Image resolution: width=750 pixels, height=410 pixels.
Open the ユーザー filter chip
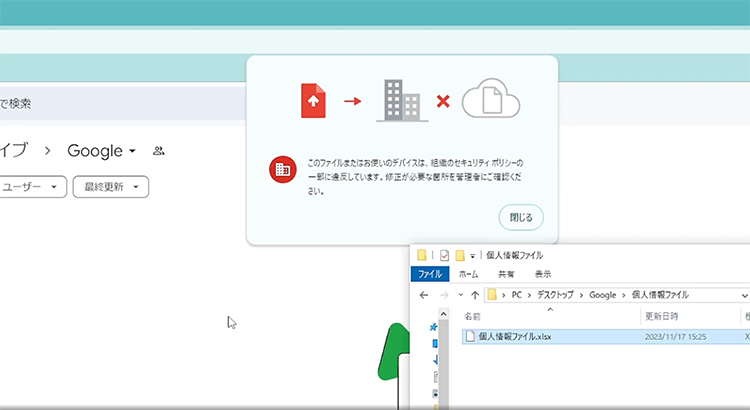31,187
